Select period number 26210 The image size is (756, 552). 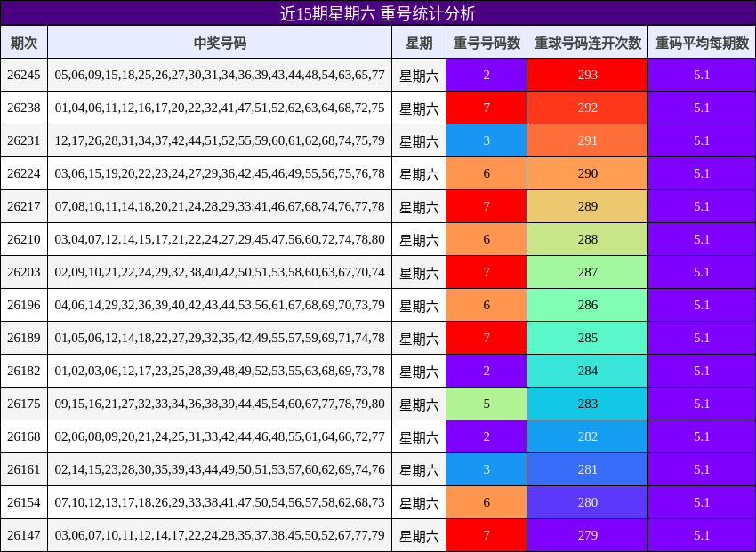pyautogui.click(x=24, y=239)
